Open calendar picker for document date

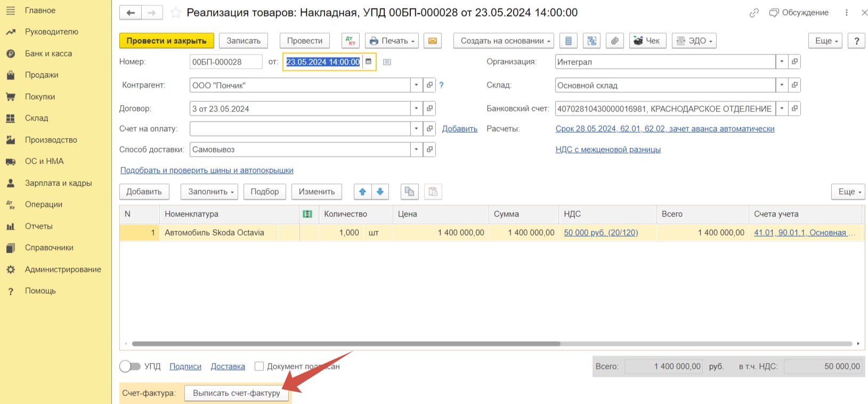(x=368, y=62)
